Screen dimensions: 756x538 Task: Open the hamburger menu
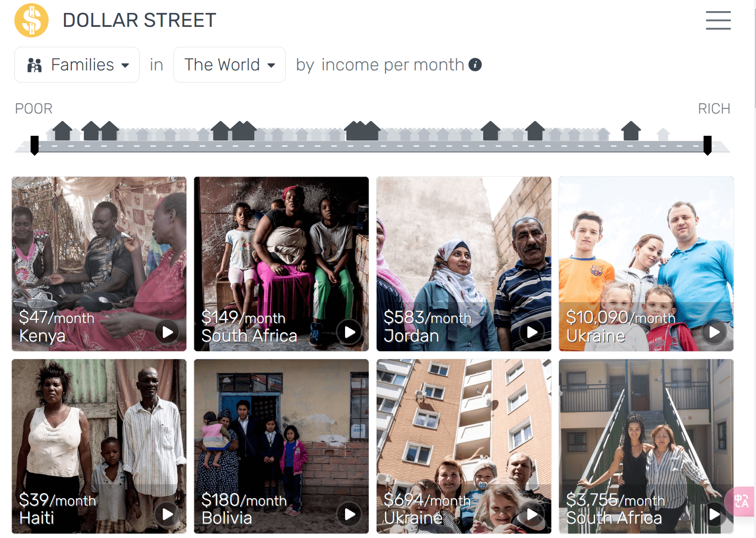[x=718, y=20]
